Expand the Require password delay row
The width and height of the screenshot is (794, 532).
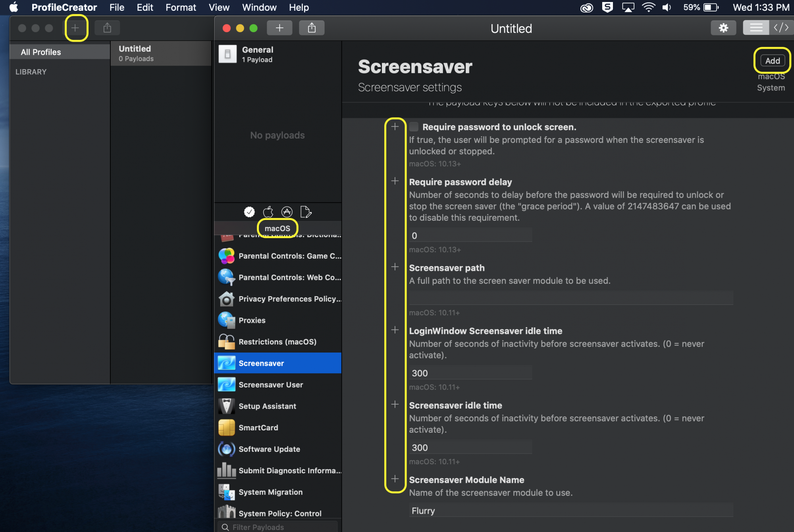point(395,181)
